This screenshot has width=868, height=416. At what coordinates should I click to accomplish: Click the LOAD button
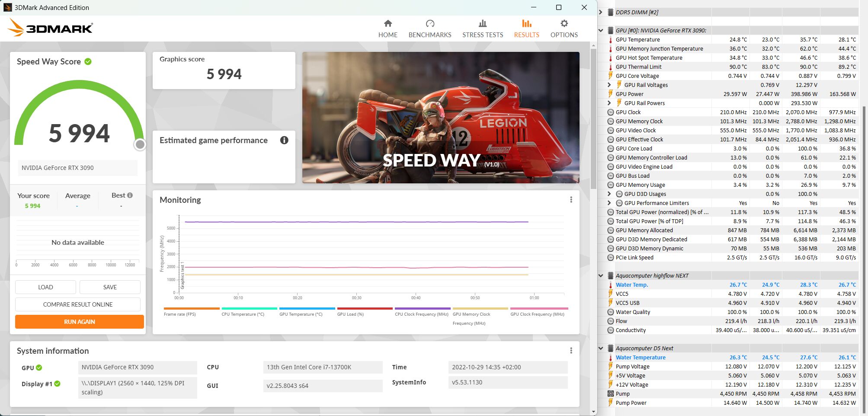(45, 287)
